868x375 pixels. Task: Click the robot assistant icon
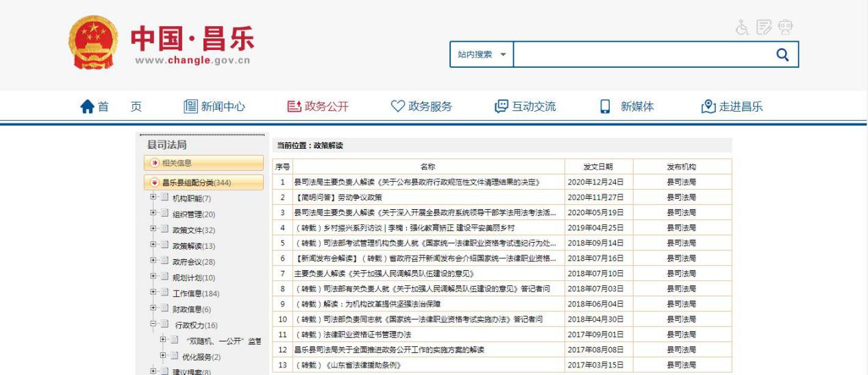tap(785, 28)
